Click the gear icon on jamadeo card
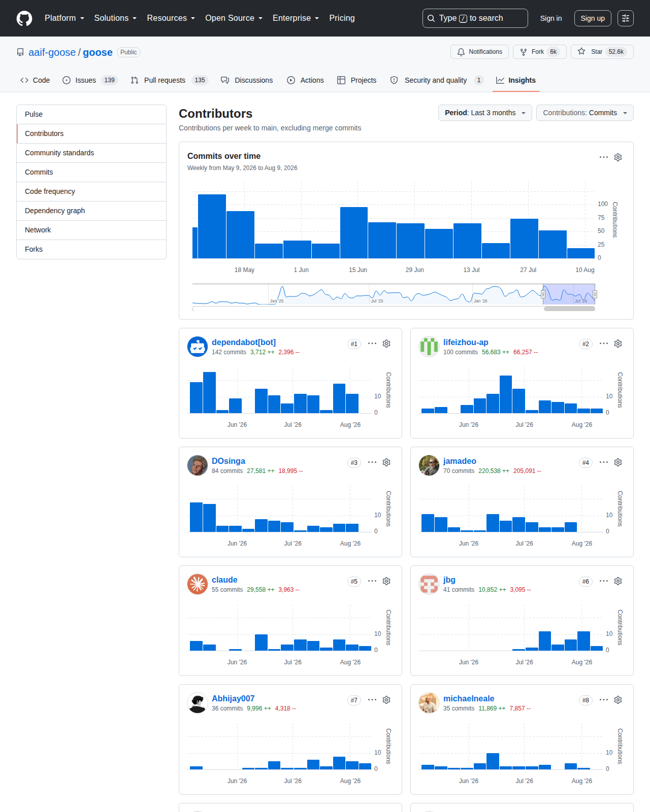This screenshot has width=650, height=812. click(618, 462)
